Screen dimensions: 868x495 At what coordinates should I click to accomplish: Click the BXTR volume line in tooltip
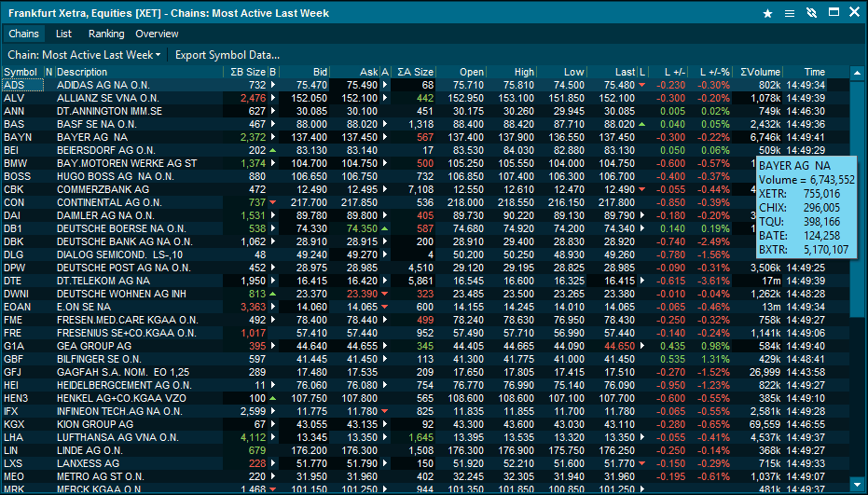[804, 250]
